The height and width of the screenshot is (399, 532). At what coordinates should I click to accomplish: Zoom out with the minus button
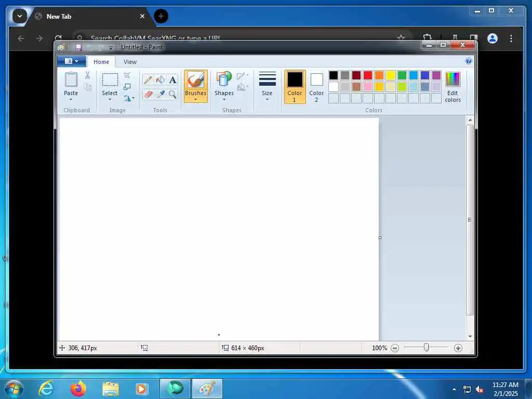click(395, 348)
